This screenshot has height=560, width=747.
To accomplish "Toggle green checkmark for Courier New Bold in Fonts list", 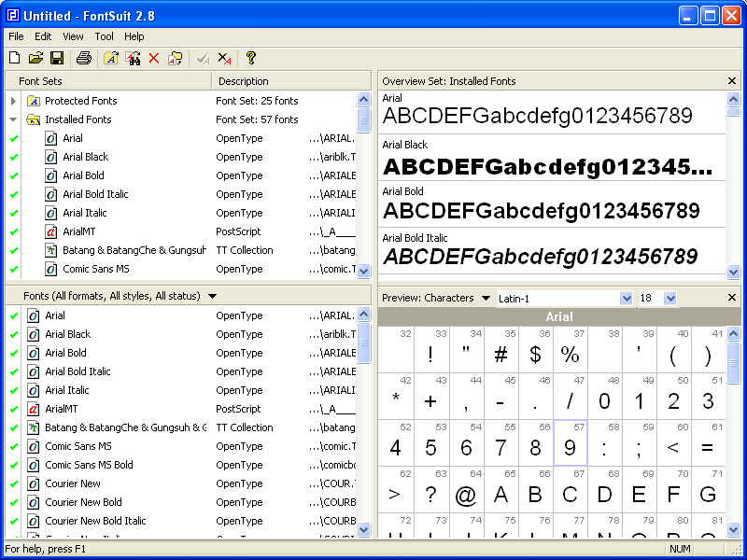I will [14, 502].
